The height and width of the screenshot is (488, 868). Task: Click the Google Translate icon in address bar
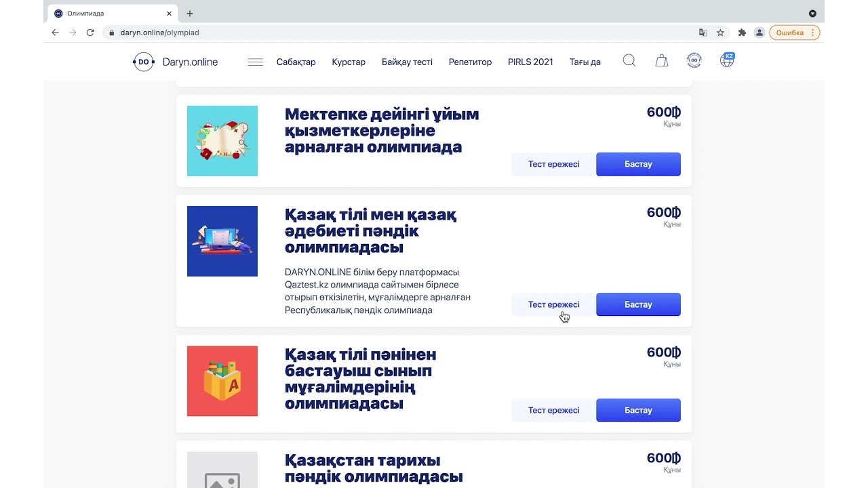(703, 33)
